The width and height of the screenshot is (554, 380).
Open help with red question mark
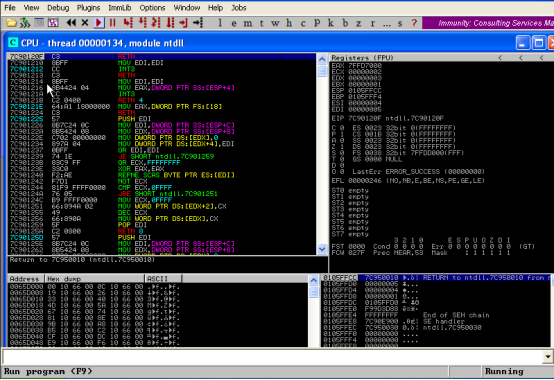414,23
